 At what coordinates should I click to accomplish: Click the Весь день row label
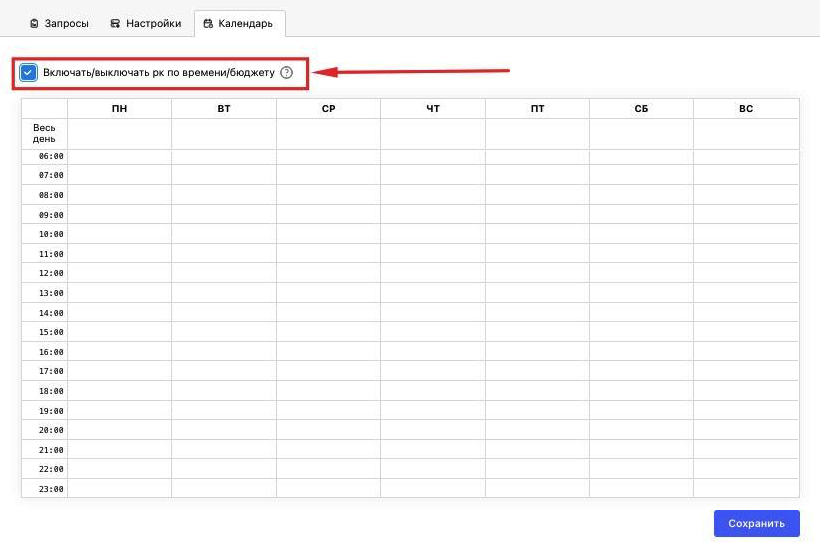click(44, 133)
